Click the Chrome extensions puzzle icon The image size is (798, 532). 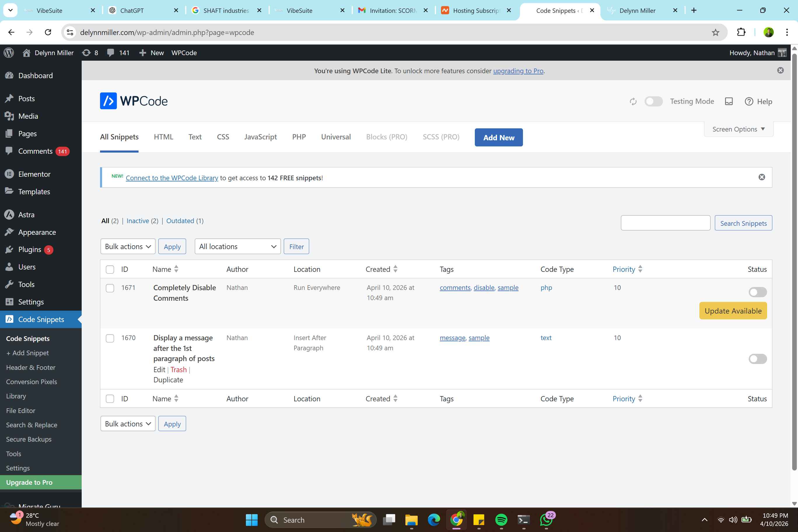[741, 32]
